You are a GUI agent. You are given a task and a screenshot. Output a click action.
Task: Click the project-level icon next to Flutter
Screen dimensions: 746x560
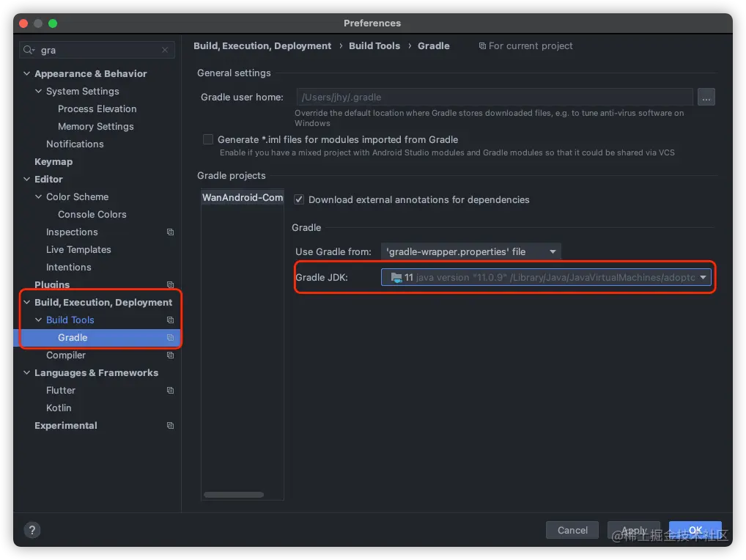pyautogui.click(x=170, y=390)
